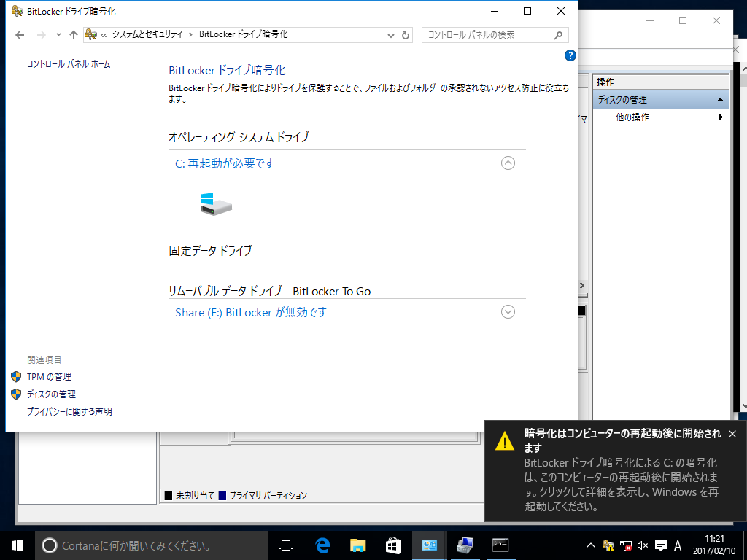This screenshot has width=747, height=560.
Task: Dismiss the encryption notification toast
Action: point(732,434)
